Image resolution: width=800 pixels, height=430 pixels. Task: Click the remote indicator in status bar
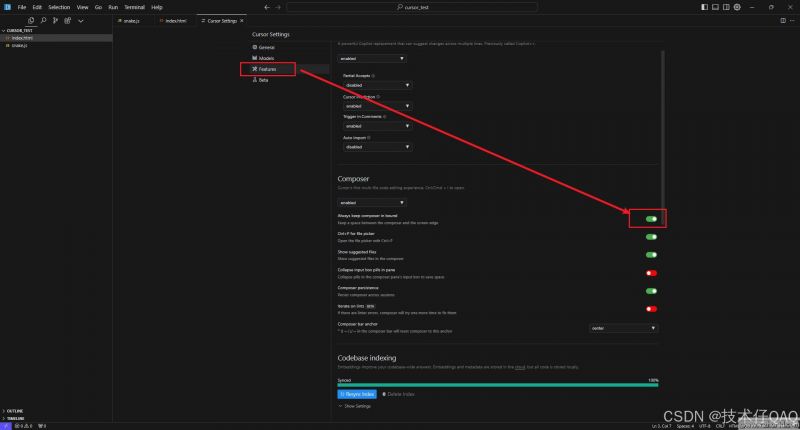point(5,426)
